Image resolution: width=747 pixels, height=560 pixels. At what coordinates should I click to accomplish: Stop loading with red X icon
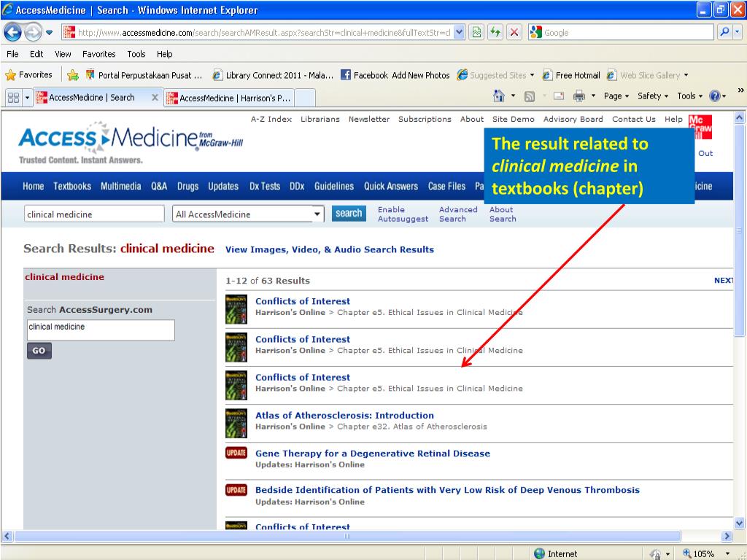coord(514,32)
